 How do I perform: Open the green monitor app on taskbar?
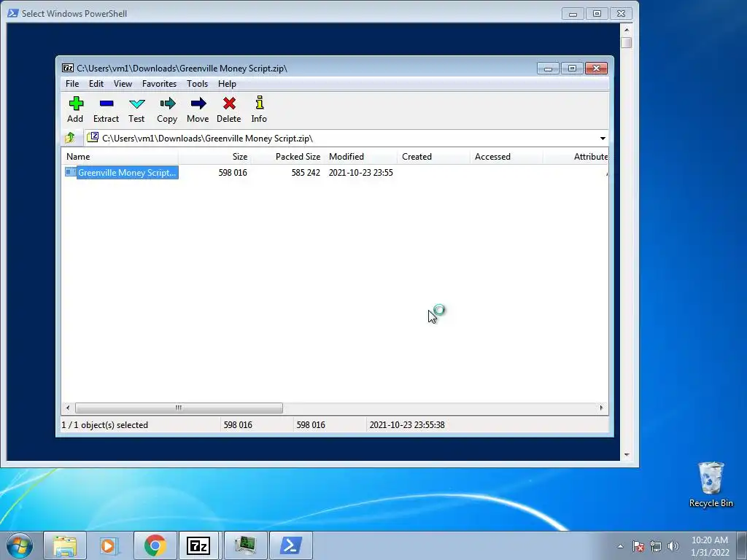(245, 545)
